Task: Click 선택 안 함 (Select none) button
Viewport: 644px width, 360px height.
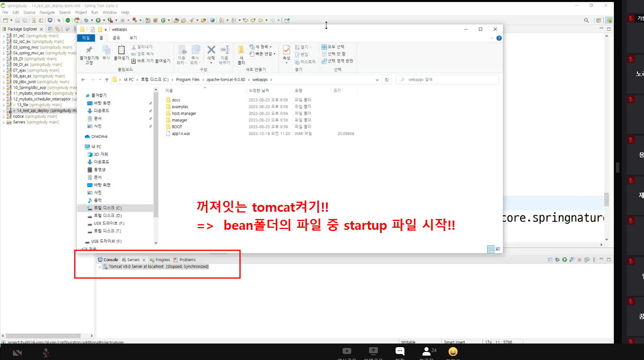Action: pos(334,54)
